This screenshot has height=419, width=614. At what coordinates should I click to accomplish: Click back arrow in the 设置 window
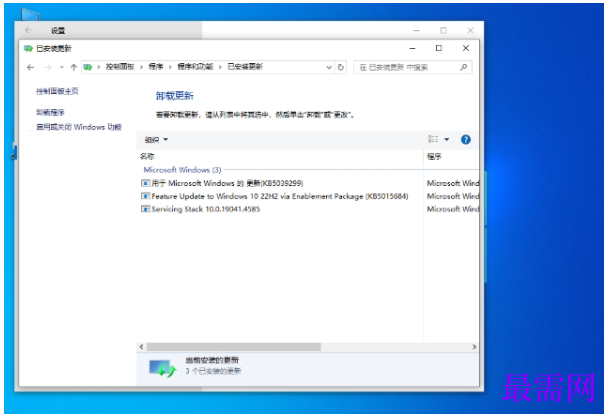[x=28, y=30]
